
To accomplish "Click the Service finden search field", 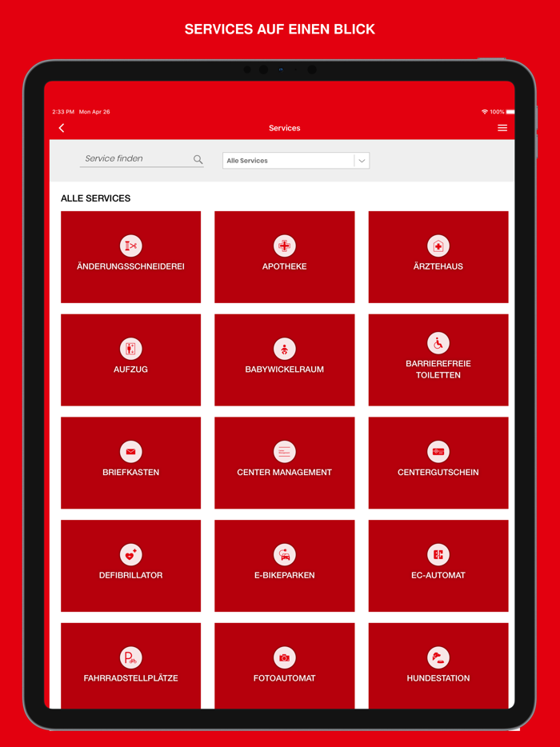I will 142,159.
